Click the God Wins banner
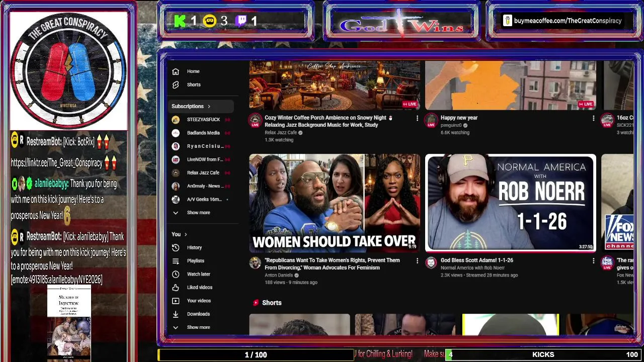The image size is (644, 362). pos(401,23)
